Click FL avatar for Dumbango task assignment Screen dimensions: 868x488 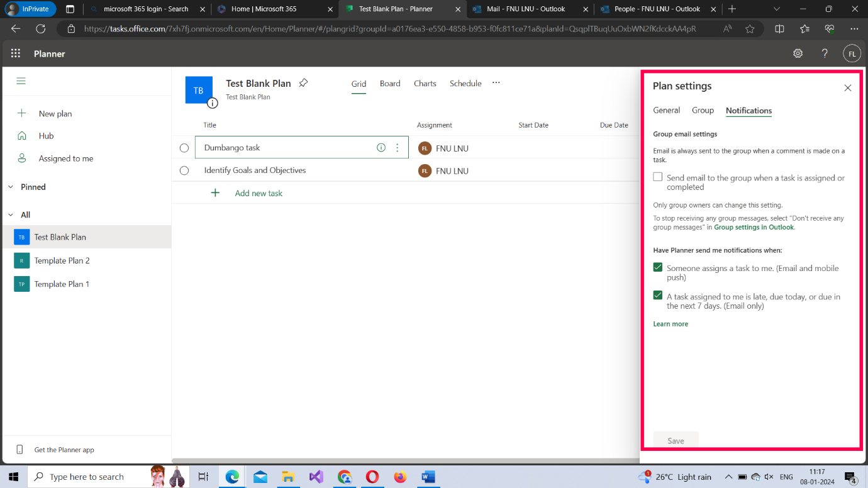425,148
